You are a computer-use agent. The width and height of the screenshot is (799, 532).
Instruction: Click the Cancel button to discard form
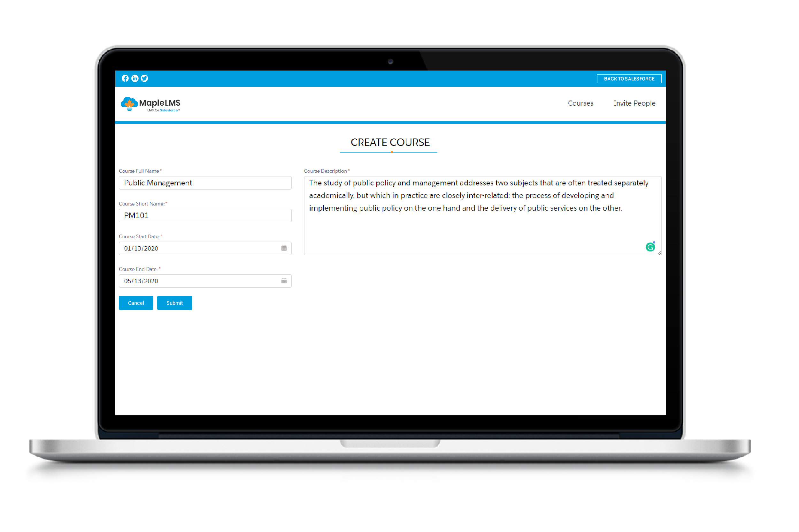point(136,302)
